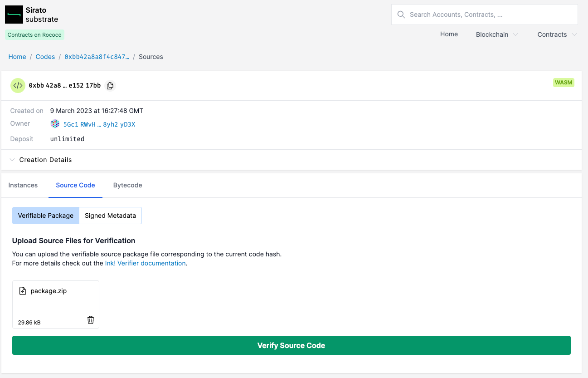Click the owner account identicon
Image resolution: width=588 pixels, height=378 pixels.
point(55,124)
